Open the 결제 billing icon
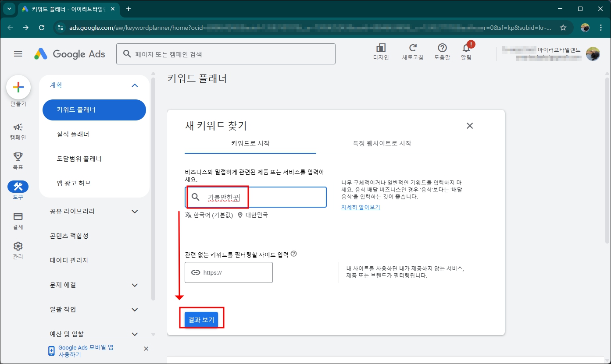Image resolution: width=611 pixels, height=364 pixels. (x=18, y=217)
